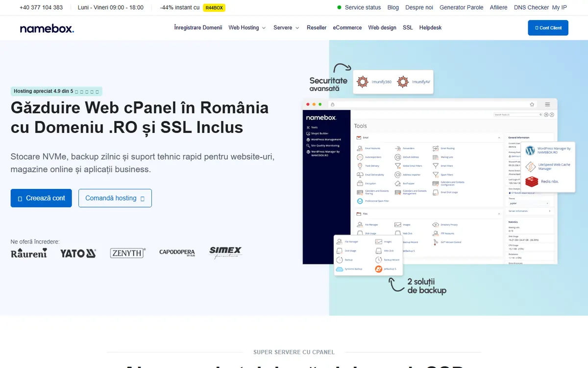This screenshot has height=368, width=588.
Task: Open the Înregistrare Domenii menu item
Action: (x=198, y=27)
